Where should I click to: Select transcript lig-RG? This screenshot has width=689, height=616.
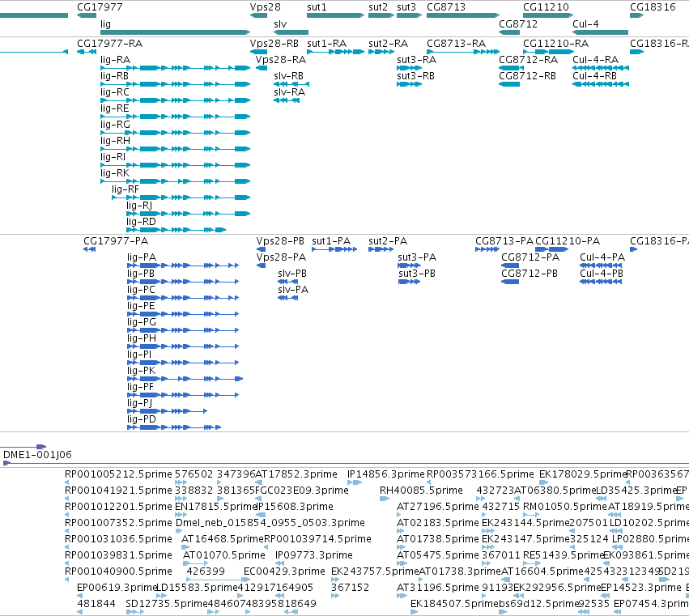click(176, 133)
